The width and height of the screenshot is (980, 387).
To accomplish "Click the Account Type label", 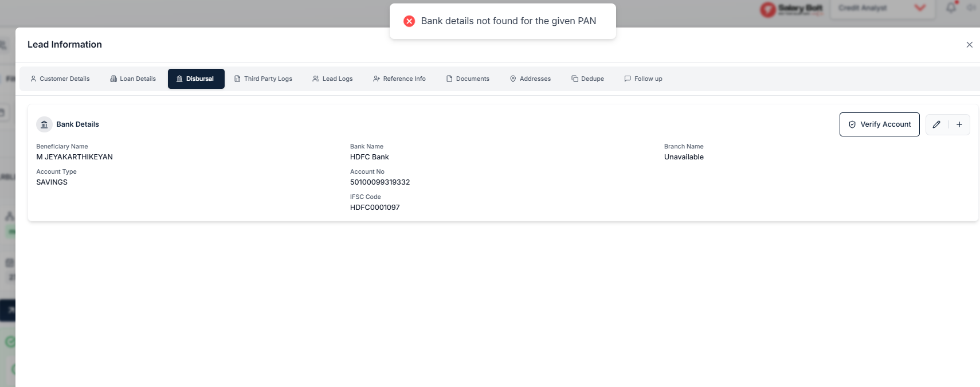I will click(56, 172).
